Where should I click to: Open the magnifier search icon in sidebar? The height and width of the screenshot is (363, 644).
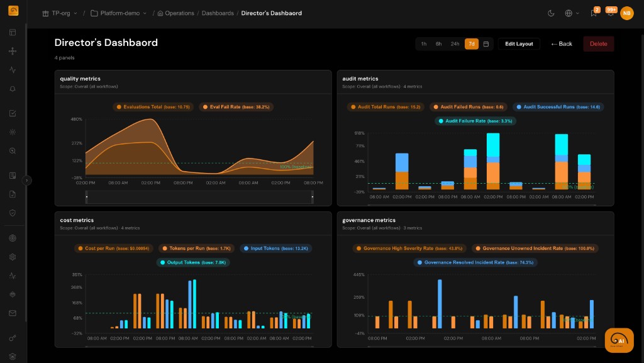13,151
